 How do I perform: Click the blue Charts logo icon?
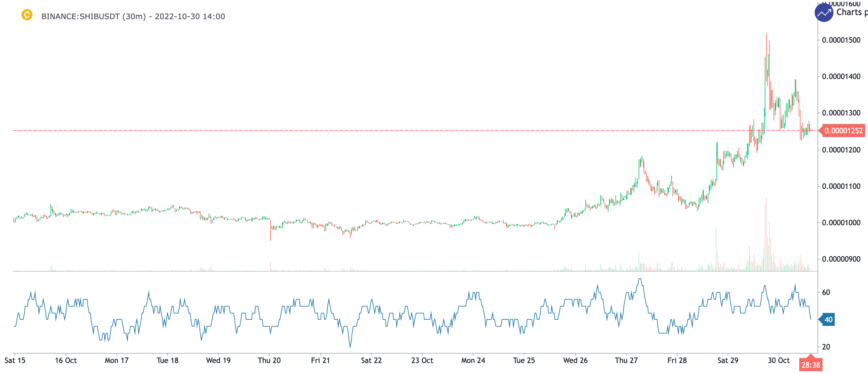[x=823, y=13]
